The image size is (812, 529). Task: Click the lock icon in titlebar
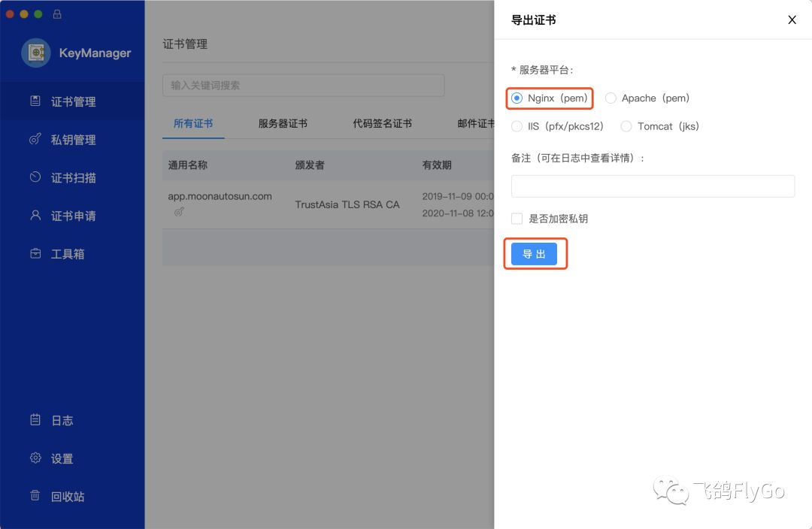point(57,14)
